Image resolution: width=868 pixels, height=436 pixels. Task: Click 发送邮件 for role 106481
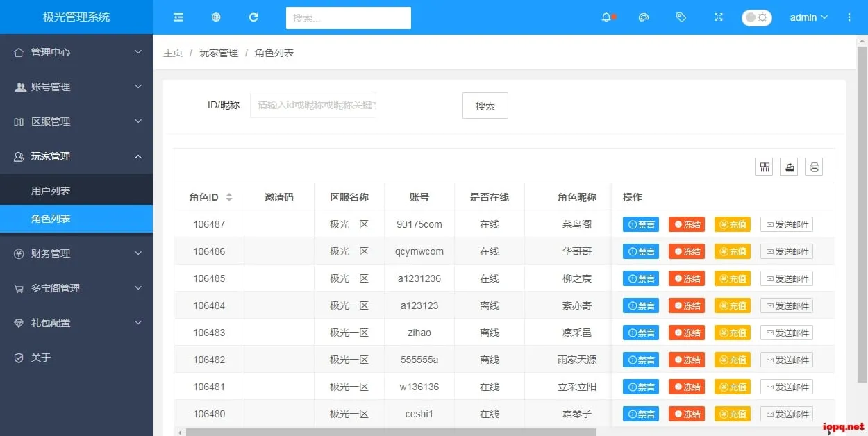(787, 387)
